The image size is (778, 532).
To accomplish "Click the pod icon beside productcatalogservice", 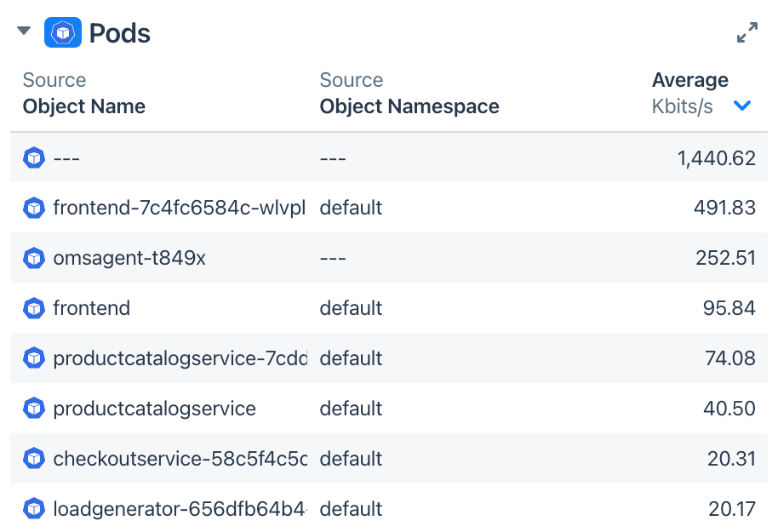I will pos(33,408).
